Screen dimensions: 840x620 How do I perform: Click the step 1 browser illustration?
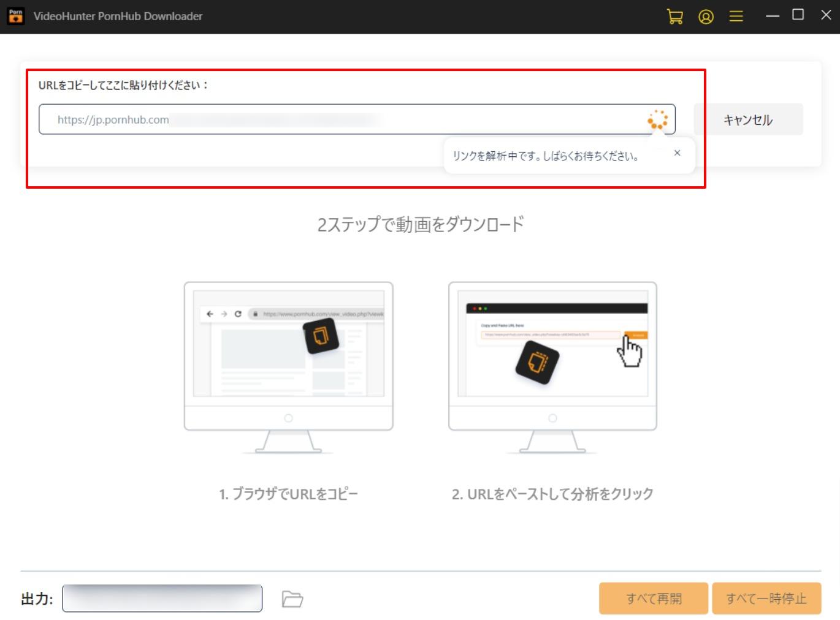click(x=288, y=368)
